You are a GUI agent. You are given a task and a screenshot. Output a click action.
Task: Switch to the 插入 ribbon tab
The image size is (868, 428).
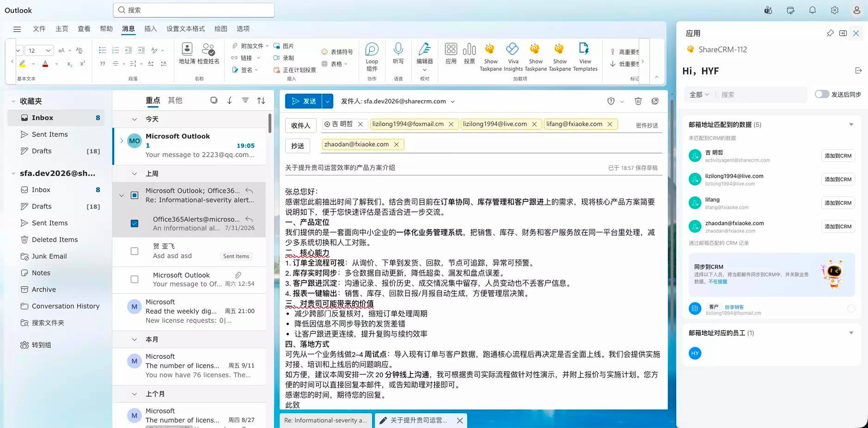click(150, 29)
